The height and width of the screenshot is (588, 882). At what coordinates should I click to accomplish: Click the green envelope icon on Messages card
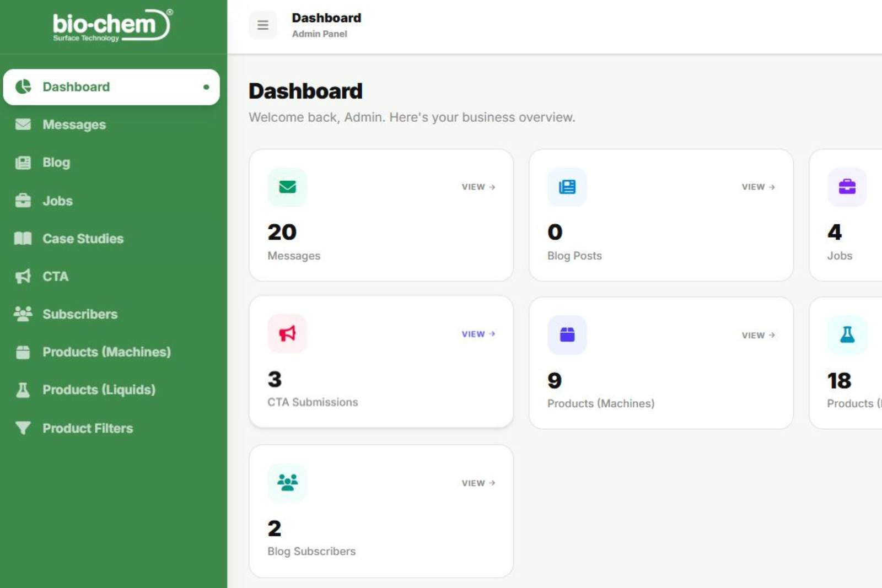287,187
